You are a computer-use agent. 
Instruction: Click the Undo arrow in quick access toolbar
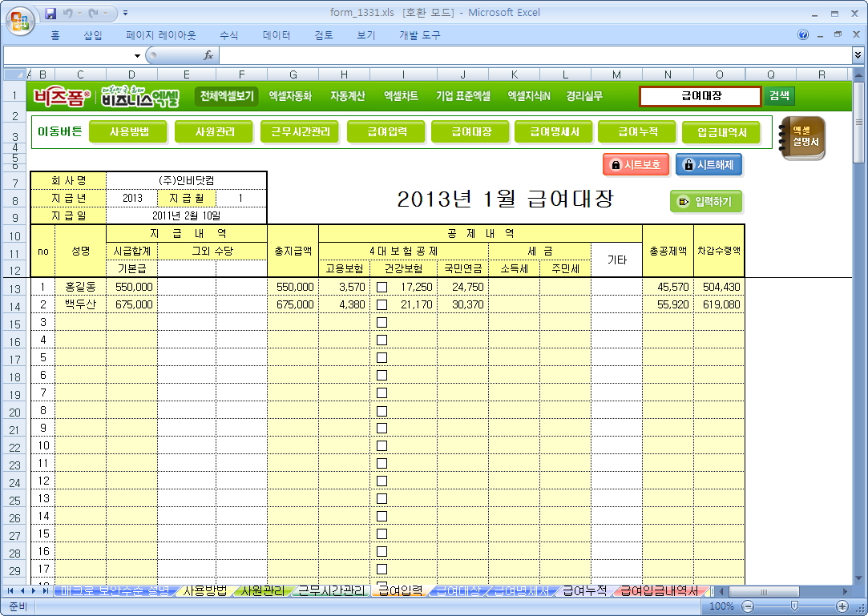68,13
